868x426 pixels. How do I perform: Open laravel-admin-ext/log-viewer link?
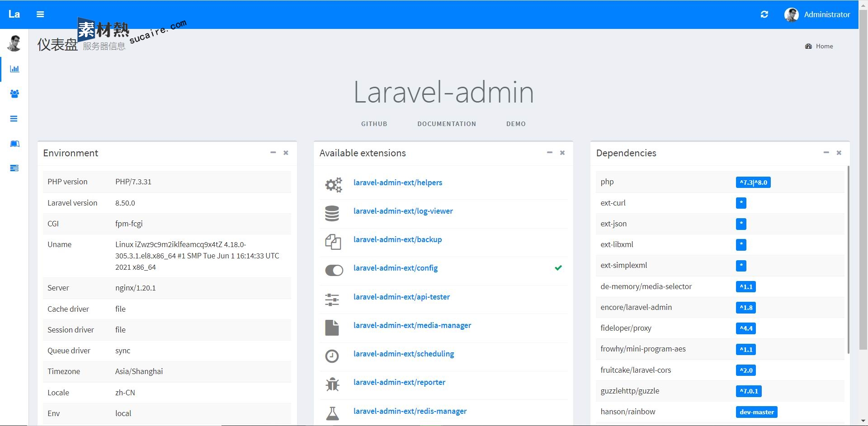click(403, 211)
